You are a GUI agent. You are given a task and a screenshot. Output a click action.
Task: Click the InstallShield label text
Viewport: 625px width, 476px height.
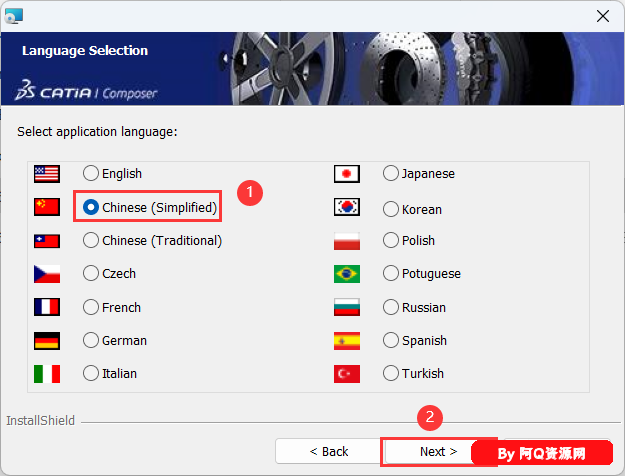coord(40,421)
